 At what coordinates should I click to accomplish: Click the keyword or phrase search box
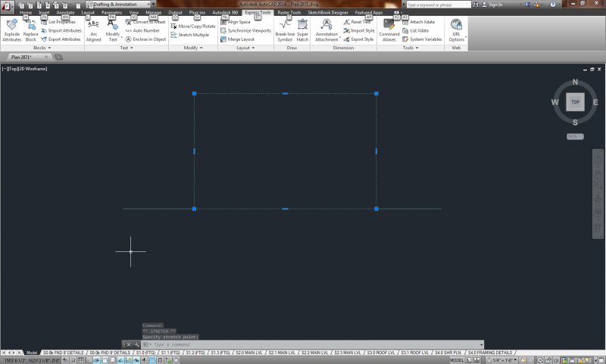439,5
